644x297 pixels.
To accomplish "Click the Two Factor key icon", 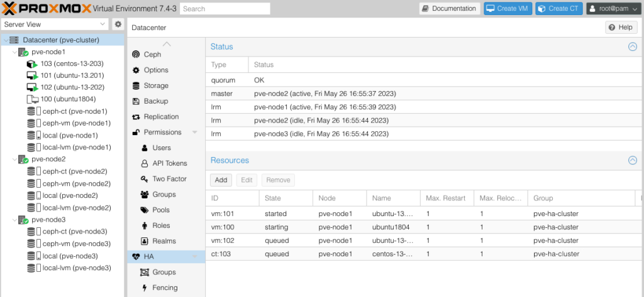I will pyautogui.click(x=144, y=179).
